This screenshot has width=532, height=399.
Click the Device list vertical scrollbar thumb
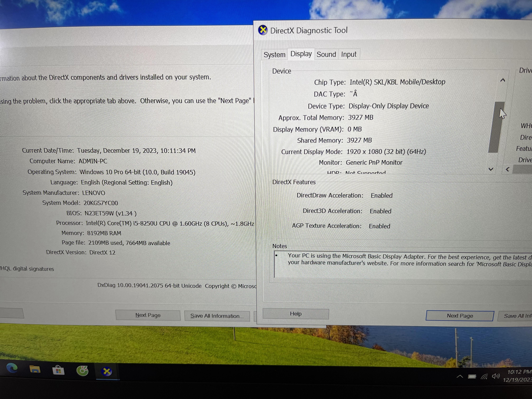click(496, 127)
